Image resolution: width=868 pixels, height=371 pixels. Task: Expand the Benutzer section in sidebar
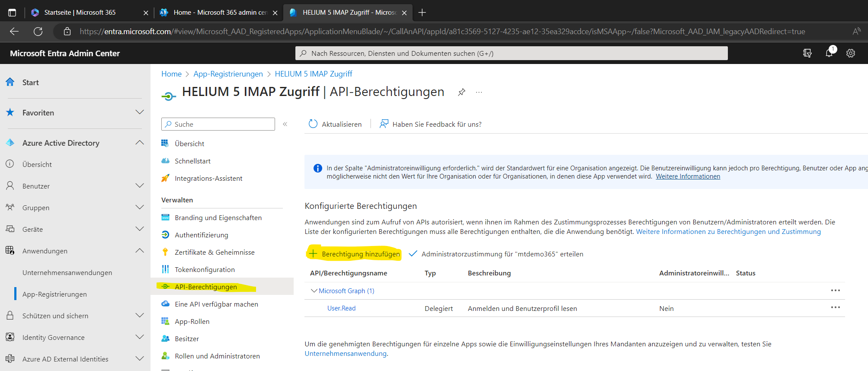(x=139, y=186)
